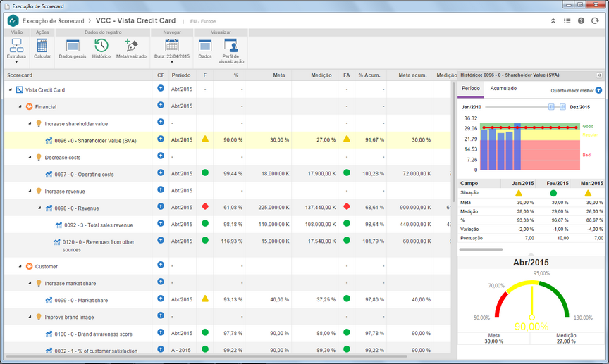609x364 pixels.
Task: Click horizontal scrollbar under history table
Action: click(x=481, y=249)
